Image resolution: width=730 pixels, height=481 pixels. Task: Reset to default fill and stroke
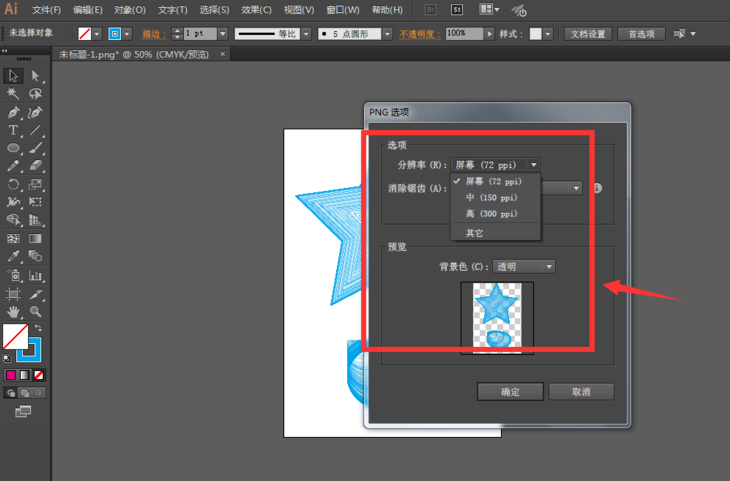pyautogui.click(x=7, y=358)
